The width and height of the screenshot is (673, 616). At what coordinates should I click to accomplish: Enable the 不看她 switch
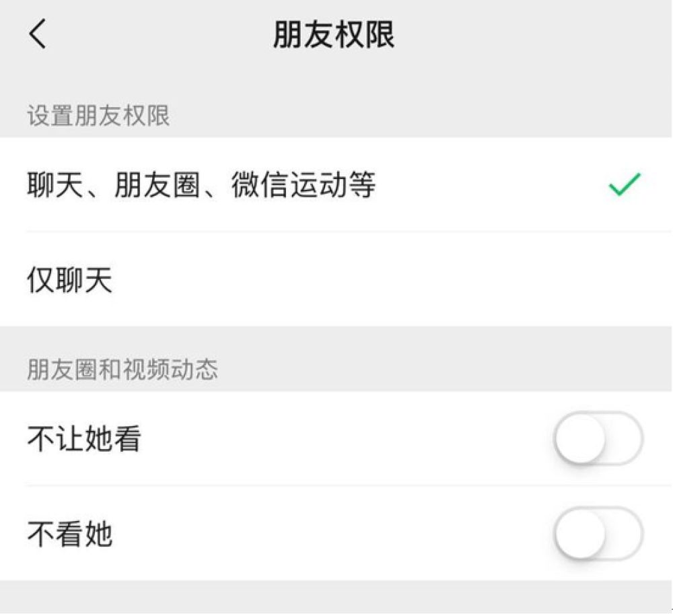598,534
